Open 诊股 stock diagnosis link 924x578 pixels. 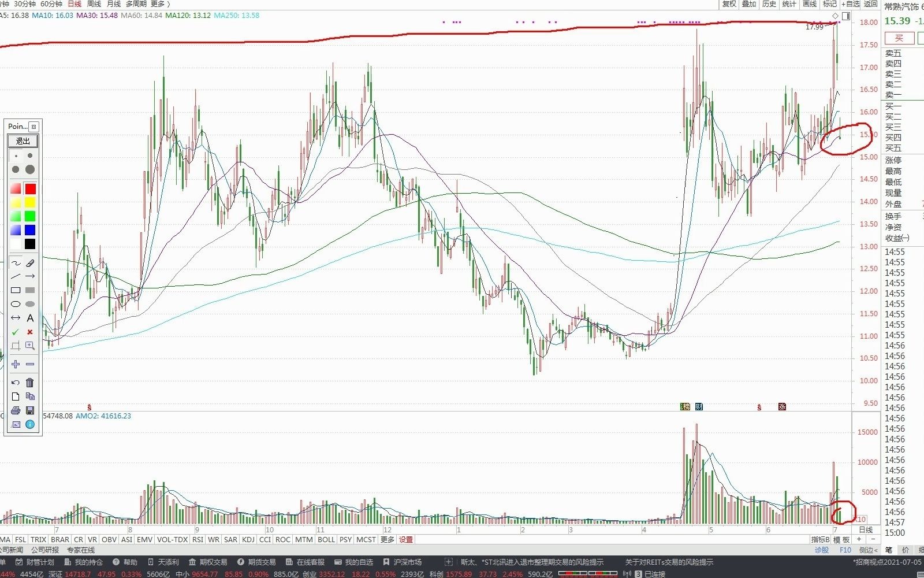(x=821, y=550)
